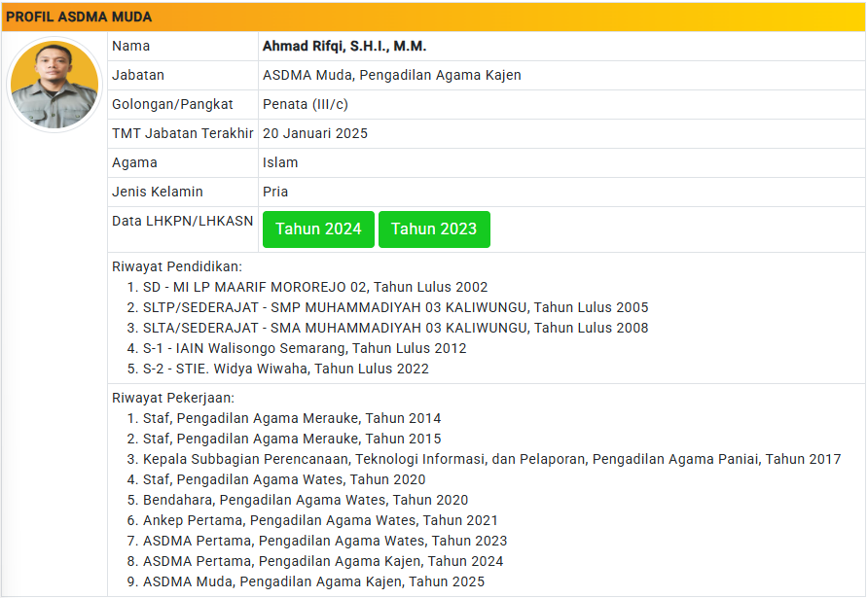Select the STIE Widya Wiwaha education entry
The width and height of the screenshot is (868, 598).
[x=286, y=369]
